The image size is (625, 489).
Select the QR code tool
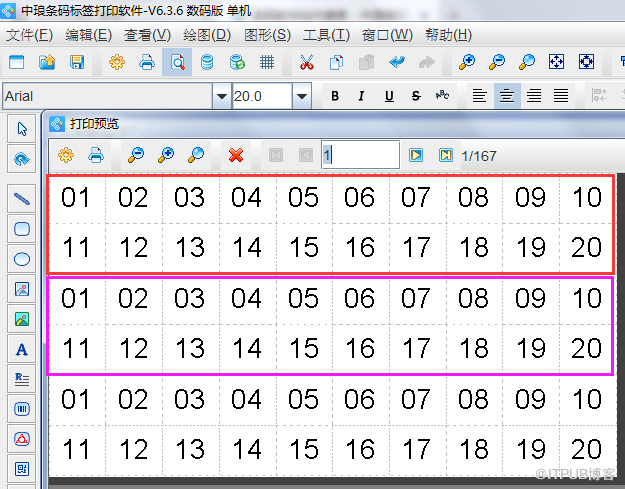click(22, 469)
